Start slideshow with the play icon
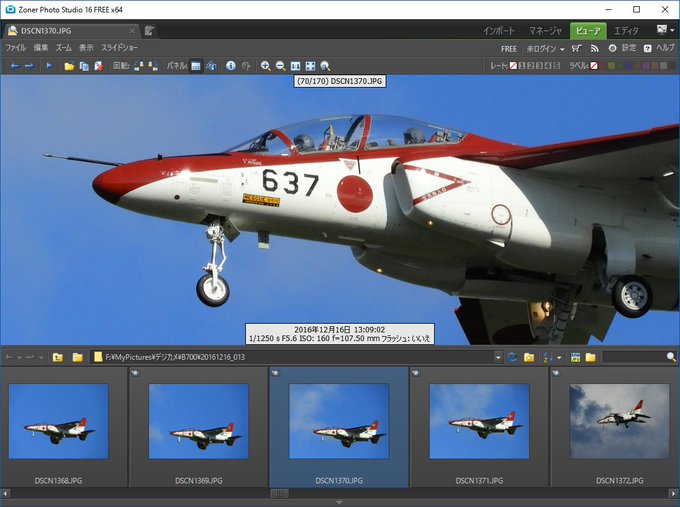680x507 pixels. pos(49,66)
